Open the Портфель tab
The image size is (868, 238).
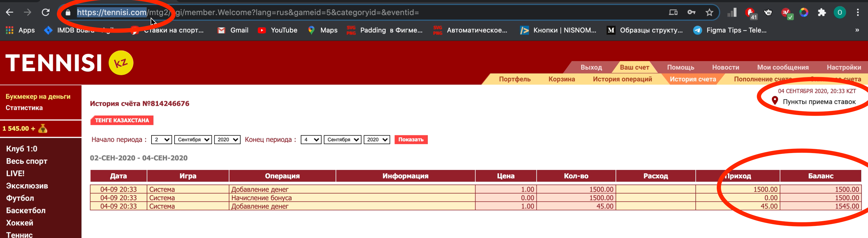click(x=515, y=79)
